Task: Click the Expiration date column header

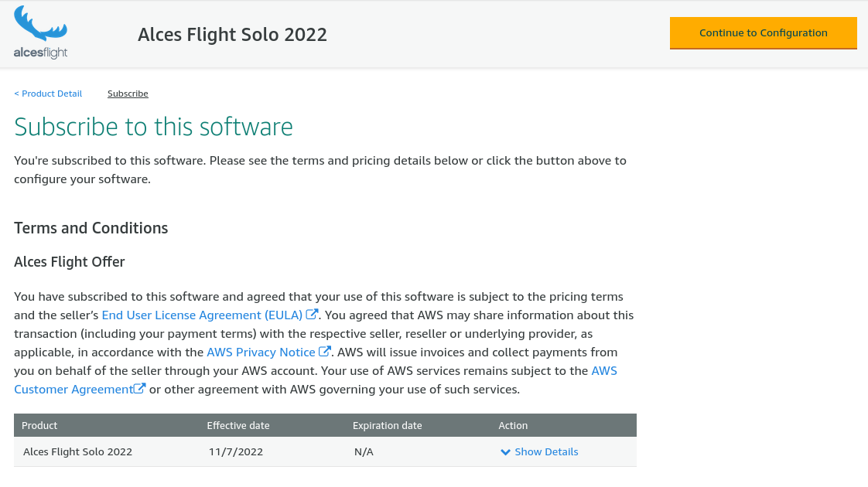Action: click(x=388, y=424)
